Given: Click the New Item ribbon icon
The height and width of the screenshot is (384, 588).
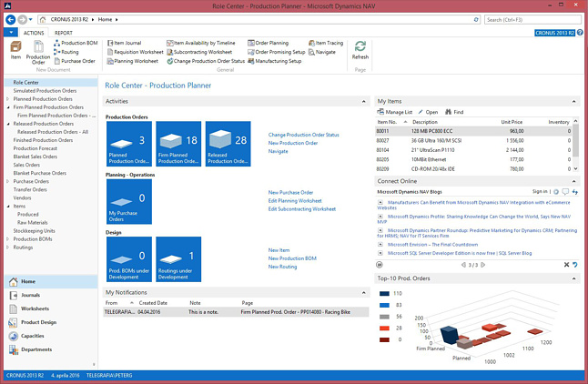Looking at the screenshot, I should pyautogui.click(x=15, y=50).
